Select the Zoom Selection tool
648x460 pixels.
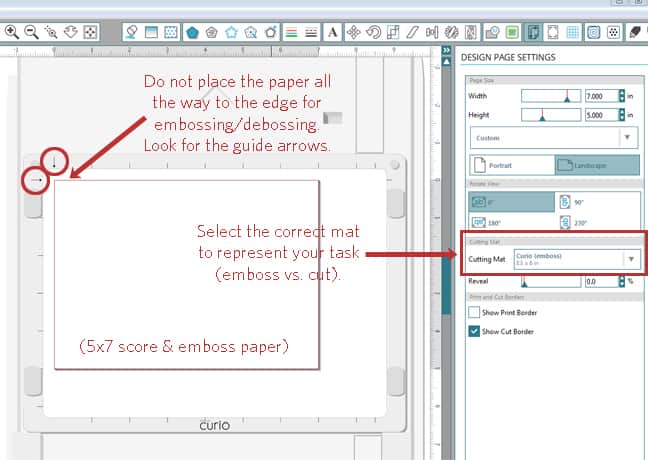point(51,32)
